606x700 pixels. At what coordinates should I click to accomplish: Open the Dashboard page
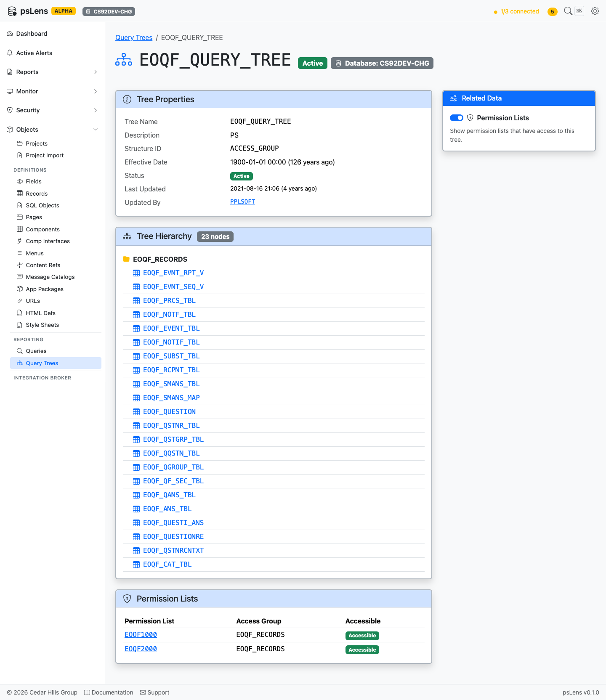(53, 34)
